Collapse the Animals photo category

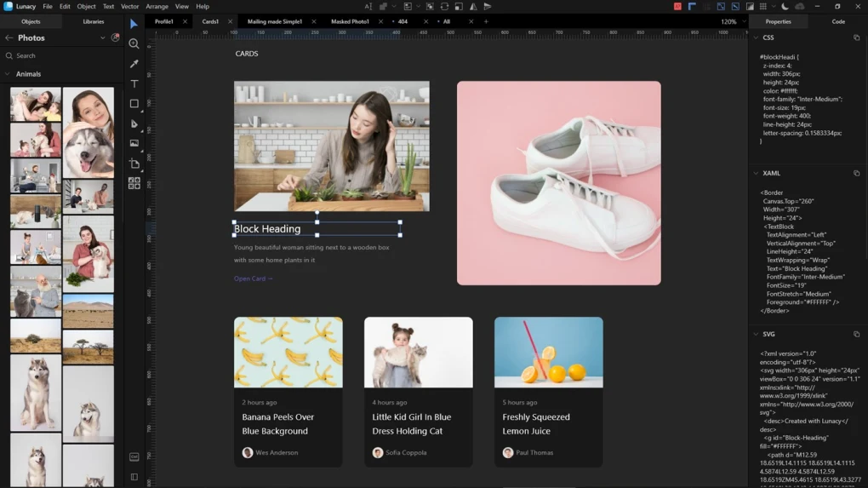click(x=9, y=74)
